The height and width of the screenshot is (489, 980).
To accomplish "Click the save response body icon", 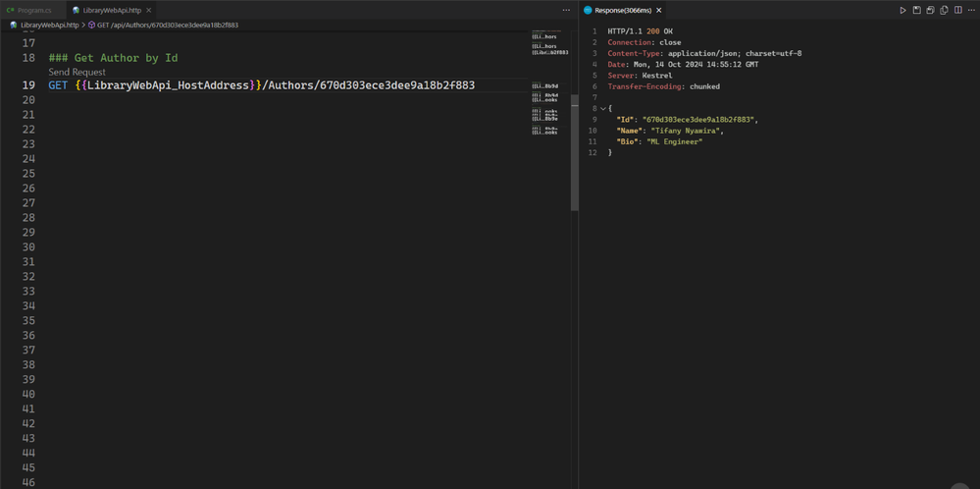I will point(930,10).
